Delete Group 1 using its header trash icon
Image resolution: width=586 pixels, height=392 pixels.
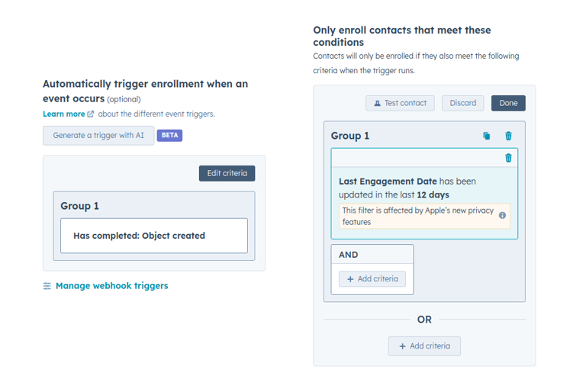(x=509, y=136)
